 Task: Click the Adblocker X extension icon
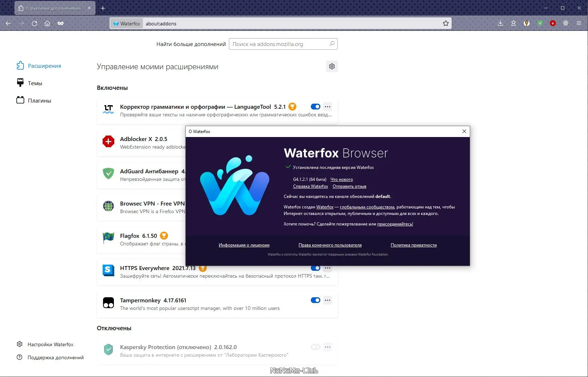point(108,141)
